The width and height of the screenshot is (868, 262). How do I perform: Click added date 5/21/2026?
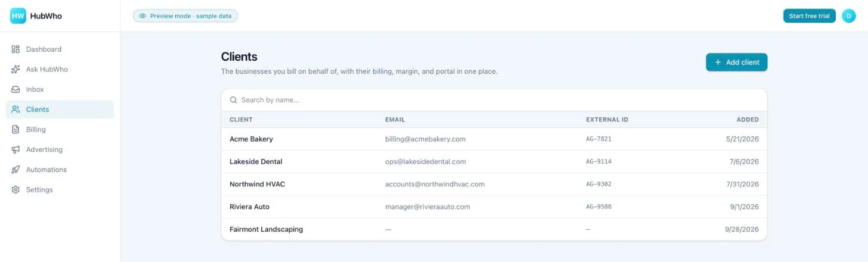tap(742, 139)
